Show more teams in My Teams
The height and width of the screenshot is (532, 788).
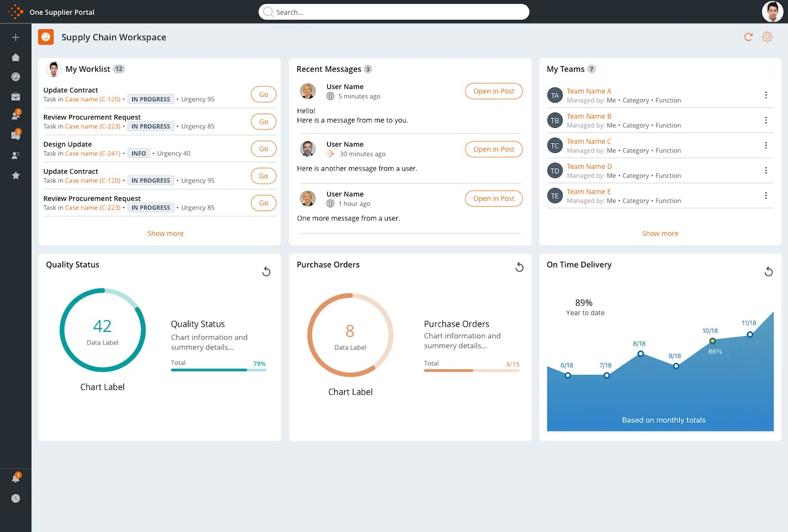pos(660,234)
